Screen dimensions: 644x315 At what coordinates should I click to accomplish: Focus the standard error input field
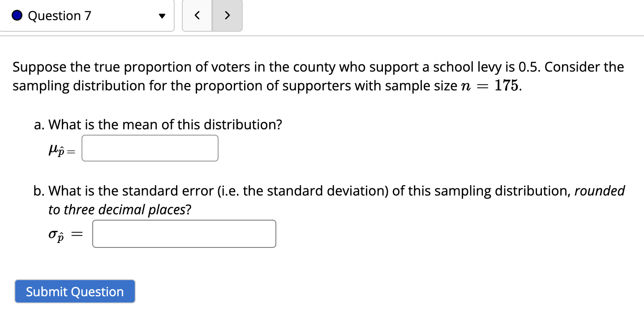pyautogui.click(x=184, y=234)
